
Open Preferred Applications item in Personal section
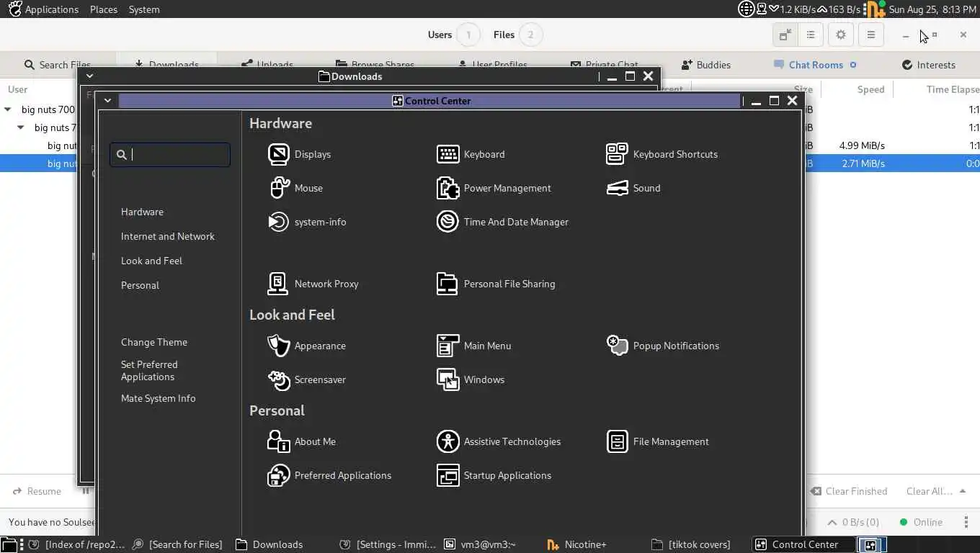[x=329, y=475]
